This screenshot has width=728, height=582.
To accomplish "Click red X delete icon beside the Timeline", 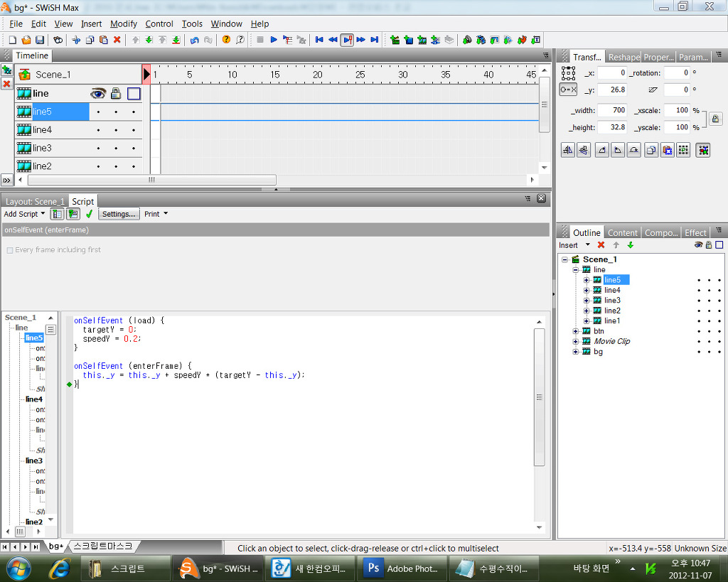I will (6, 84).
